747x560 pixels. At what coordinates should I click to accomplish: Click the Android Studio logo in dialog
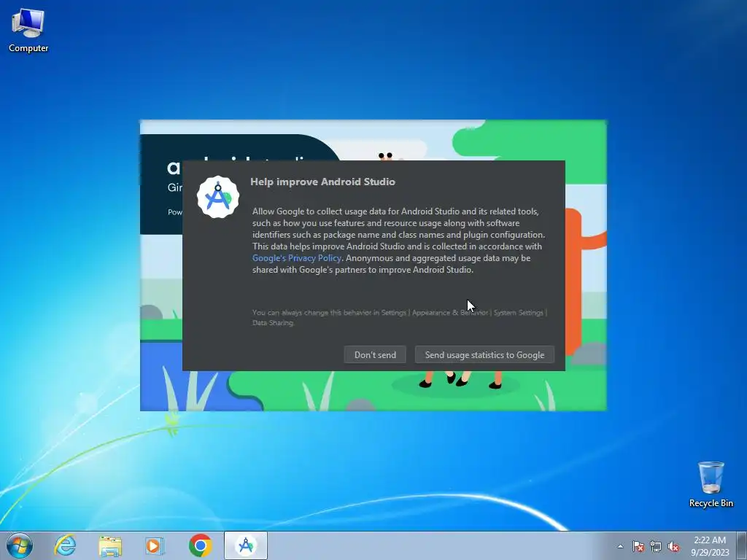pyautogui.click(x=218, y=197)
